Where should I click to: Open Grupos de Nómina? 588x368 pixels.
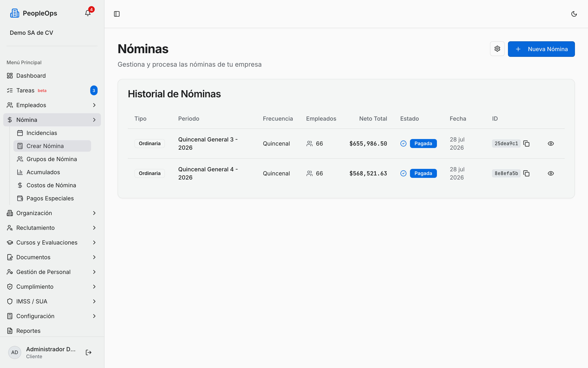pos(52,159)
